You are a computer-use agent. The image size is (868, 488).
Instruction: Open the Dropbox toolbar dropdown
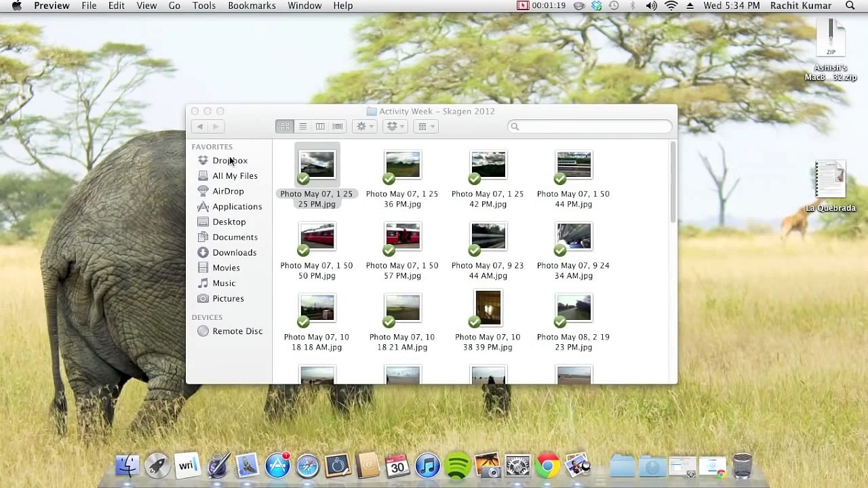(x=395, y=126)
